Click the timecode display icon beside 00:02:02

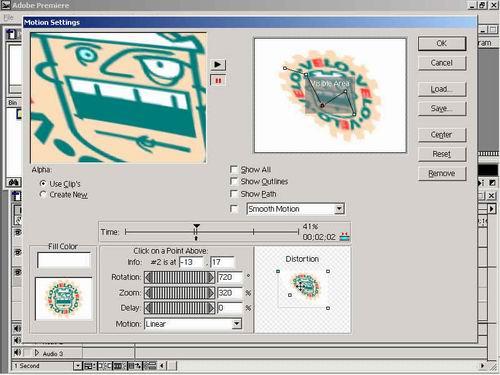344,237
